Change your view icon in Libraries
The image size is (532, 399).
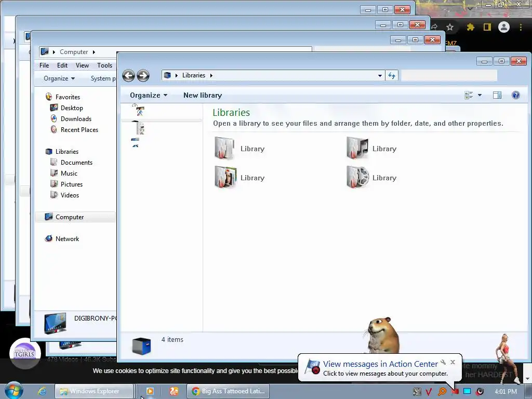(469, 96)
